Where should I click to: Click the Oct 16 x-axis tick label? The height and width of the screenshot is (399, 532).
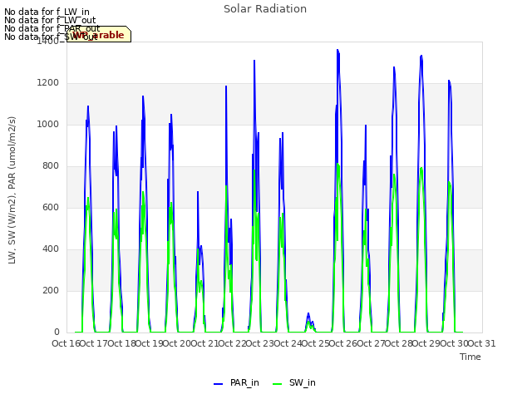(x=66, y=343)
